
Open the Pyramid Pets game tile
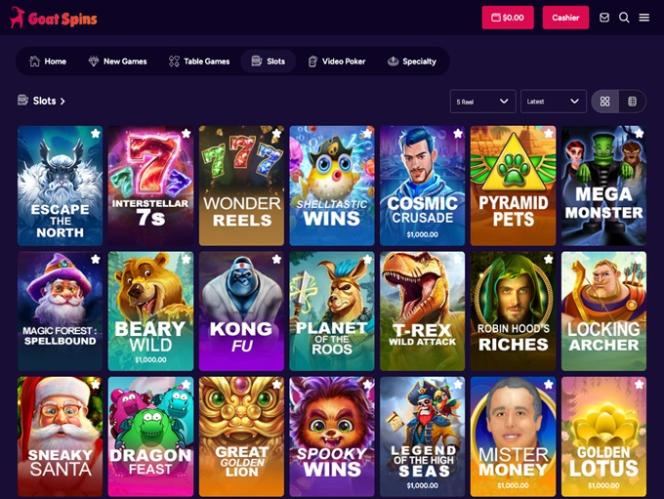(513, 186)
